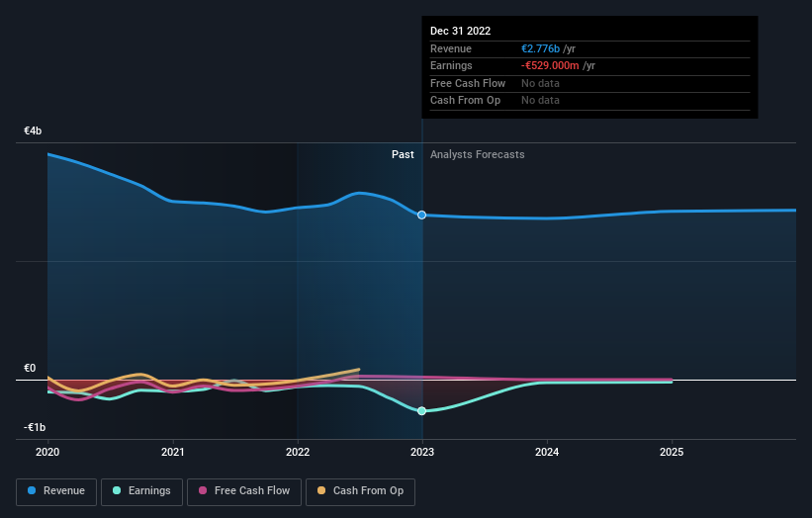Screen dimensions: 812x518
Task: Toggle the Cash From Op legend button
Action: tap(360, 491)
